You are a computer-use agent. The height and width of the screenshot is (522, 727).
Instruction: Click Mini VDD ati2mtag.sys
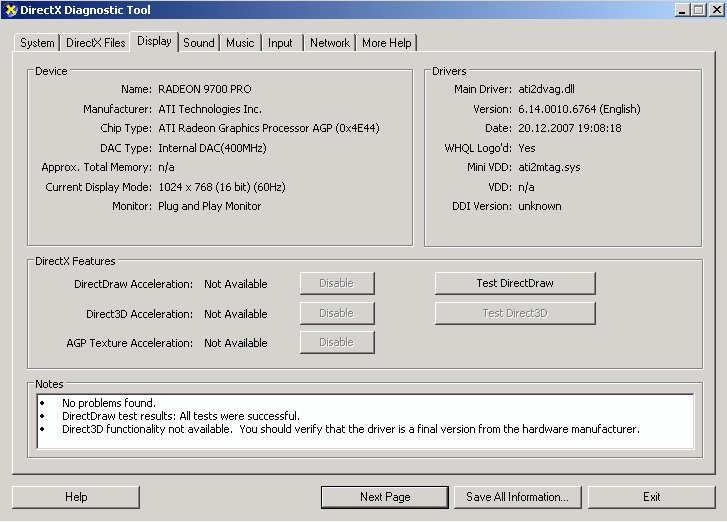click(x=549, y=167)
